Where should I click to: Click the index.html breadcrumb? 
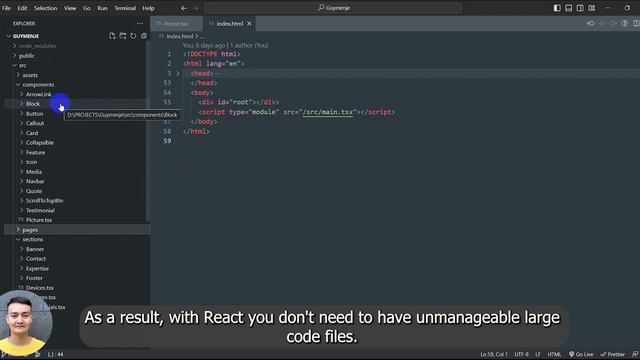tap(180, 36)
